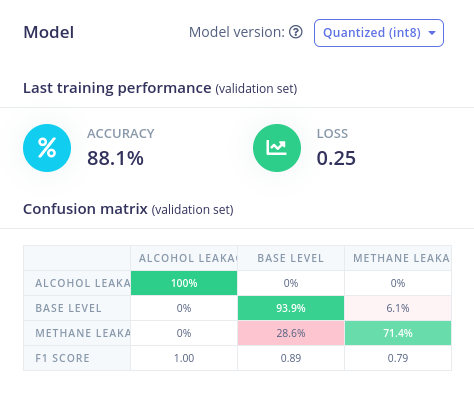This screenshot has width=474, height=394.
Task: Open the Quantized (int8) model version dropdown
Action: (x=379, y=33)
